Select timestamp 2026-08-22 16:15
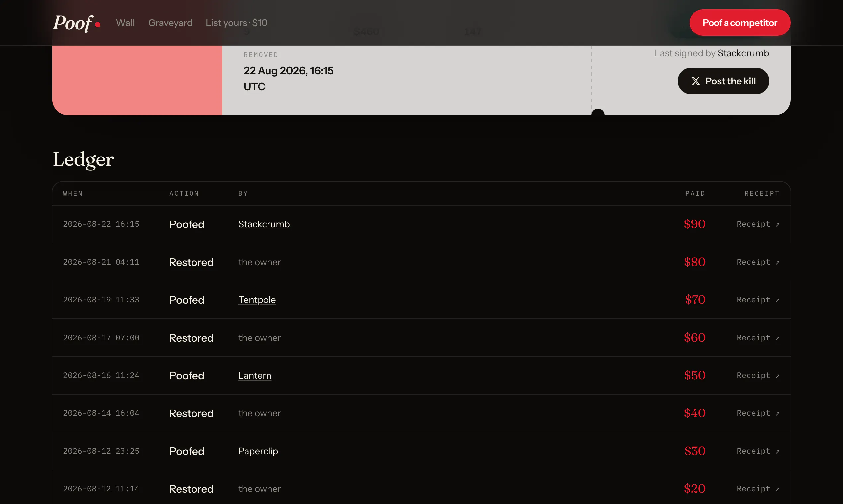Image resolution: width=843 pixels, height=504 pixels. pos(101,224)
